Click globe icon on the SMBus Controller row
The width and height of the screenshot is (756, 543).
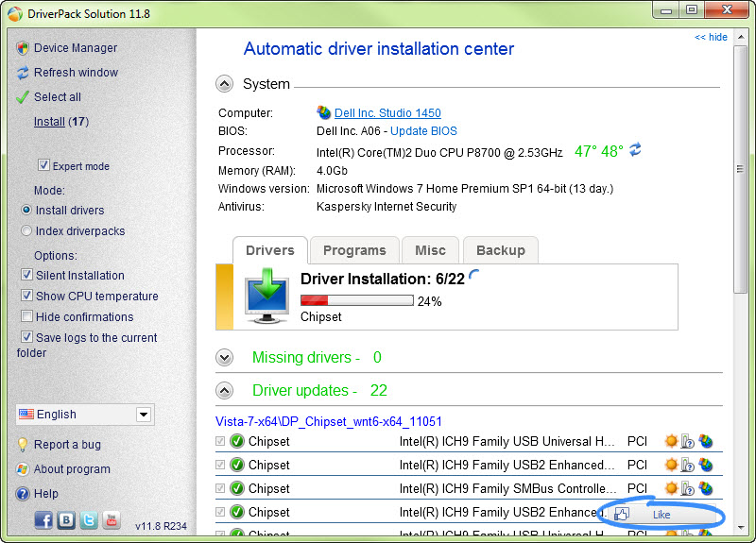click(x=706, y=488)
